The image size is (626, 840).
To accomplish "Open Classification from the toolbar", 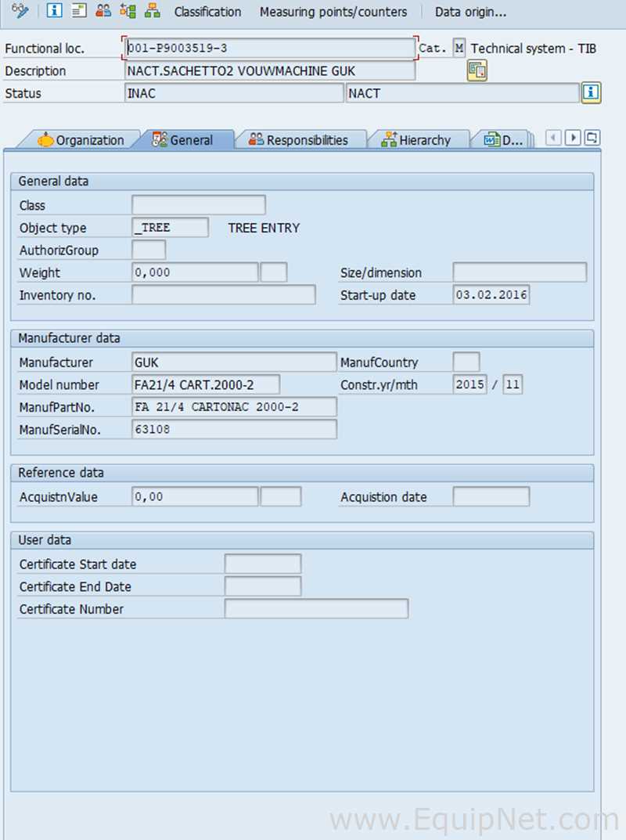I will tap(208, 12).
